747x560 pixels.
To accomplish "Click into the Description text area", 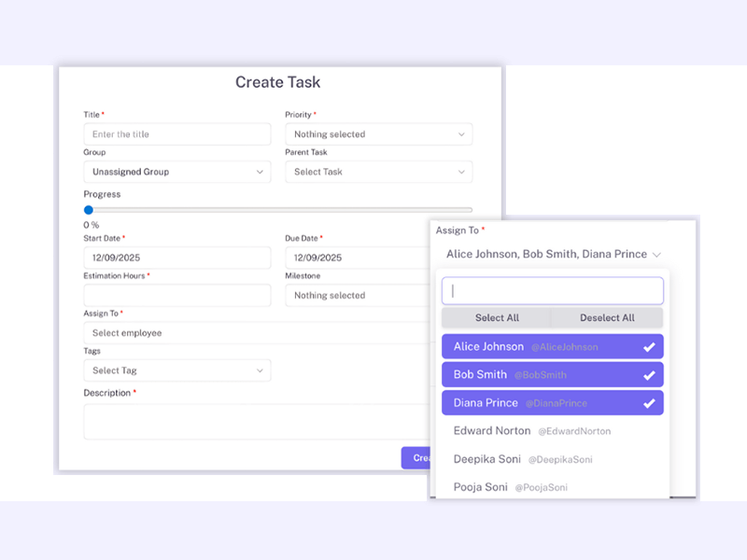I will pos(252,421).
